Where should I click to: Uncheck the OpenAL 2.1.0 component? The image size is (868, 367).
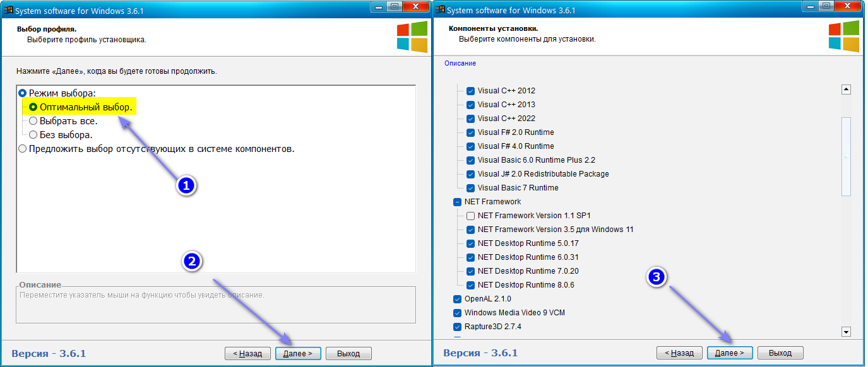[458, 299]
